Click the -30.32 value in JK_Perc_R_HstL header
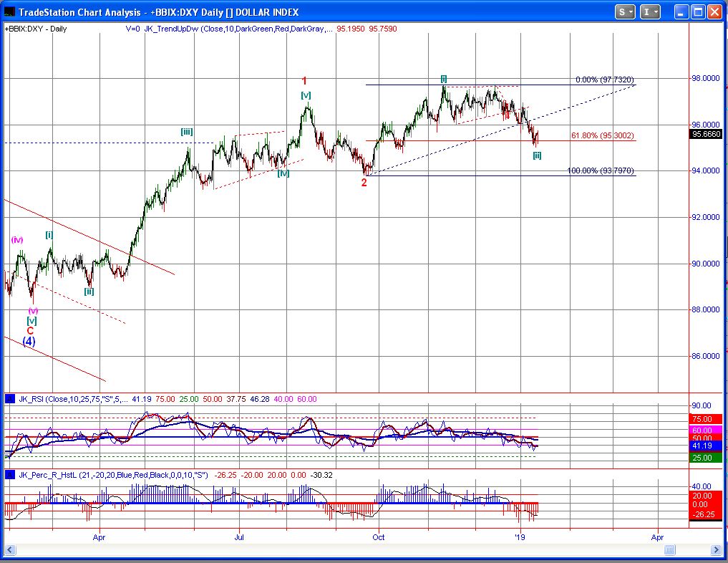Viewport: 728px width, 563px height. (322, 475)
